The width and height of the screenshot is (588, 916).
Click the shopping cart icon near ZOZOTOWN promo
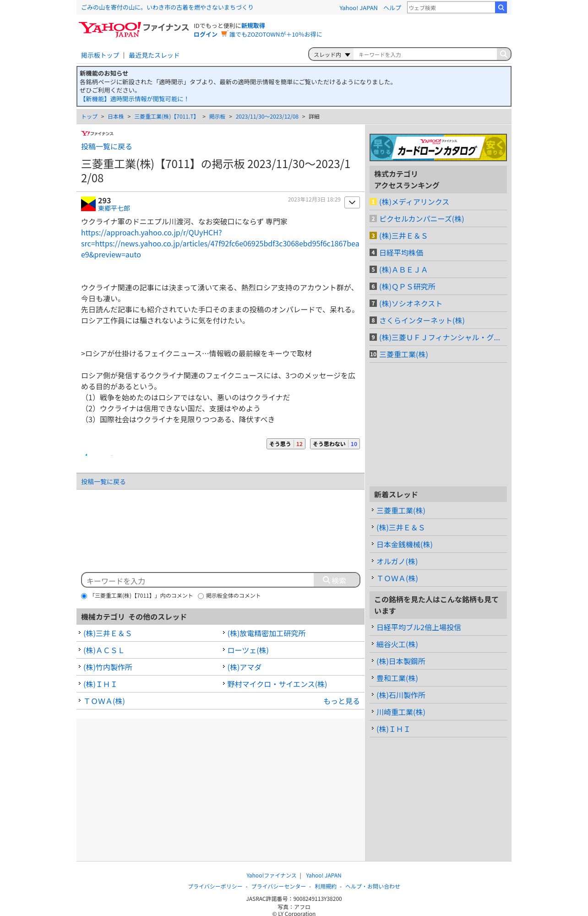[x=224, y=34]
